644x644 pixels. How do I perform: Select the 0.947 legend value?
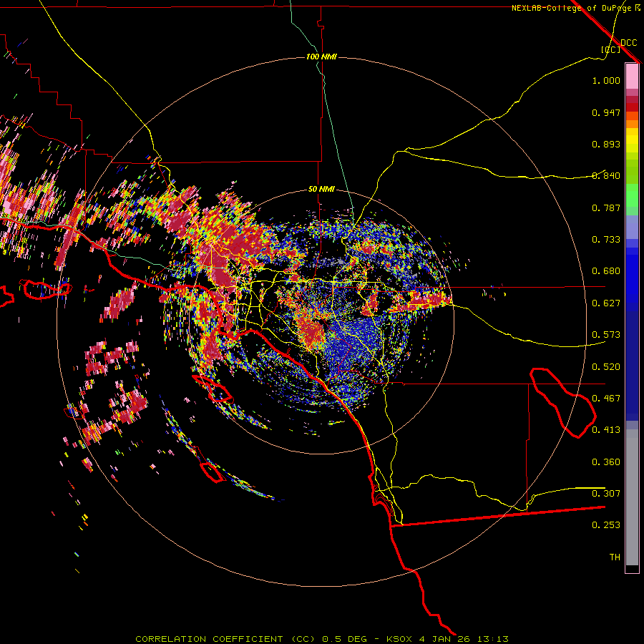pyautogui.click(x=606, y=112)
